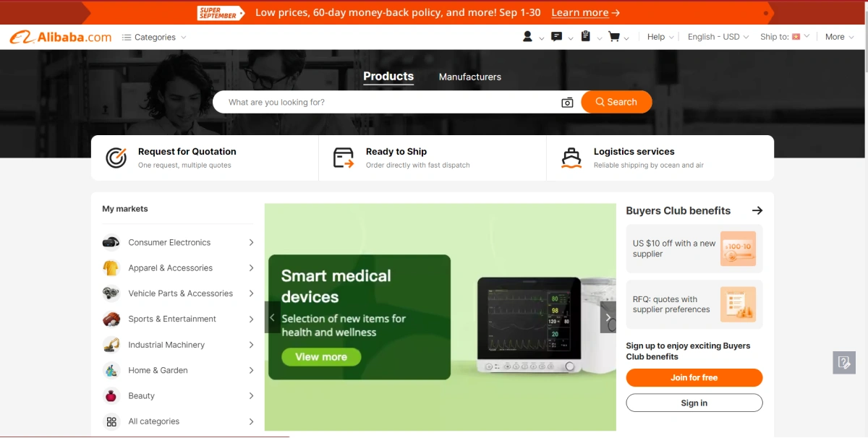Click the Logistics services ship icon
Image resolution: width=868 pixels, height=438 pixels.
[571, 158]
